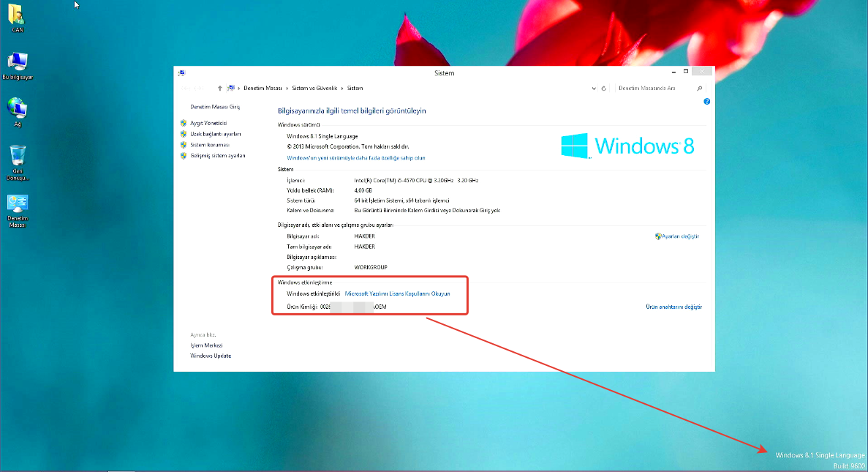Open Denetim Masası Giriş link

[x=215, y=107]
